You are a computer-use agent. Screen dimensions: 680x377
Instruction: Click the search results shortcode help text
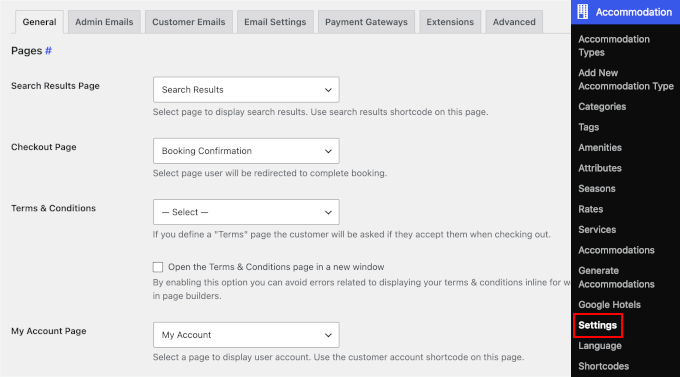click(x=320, y=112)
